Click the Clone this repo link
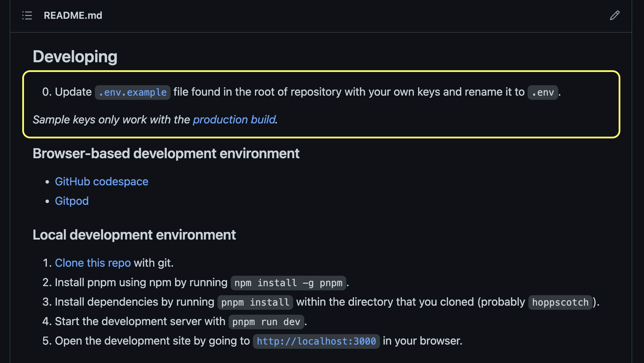 [93, 263]
